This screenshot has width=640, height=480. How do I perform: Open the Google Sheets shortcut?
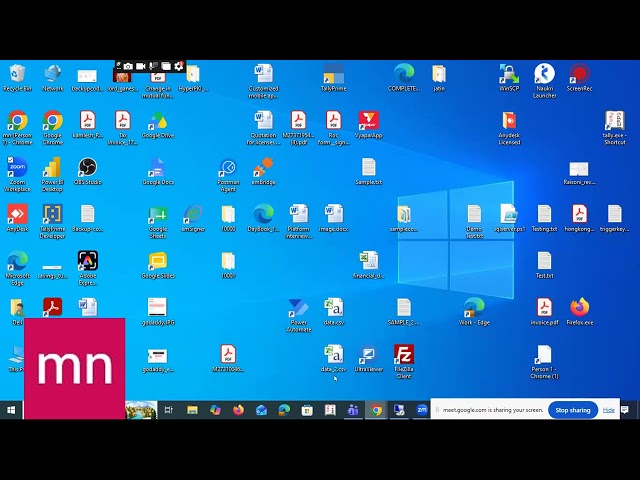pos(158,221)
